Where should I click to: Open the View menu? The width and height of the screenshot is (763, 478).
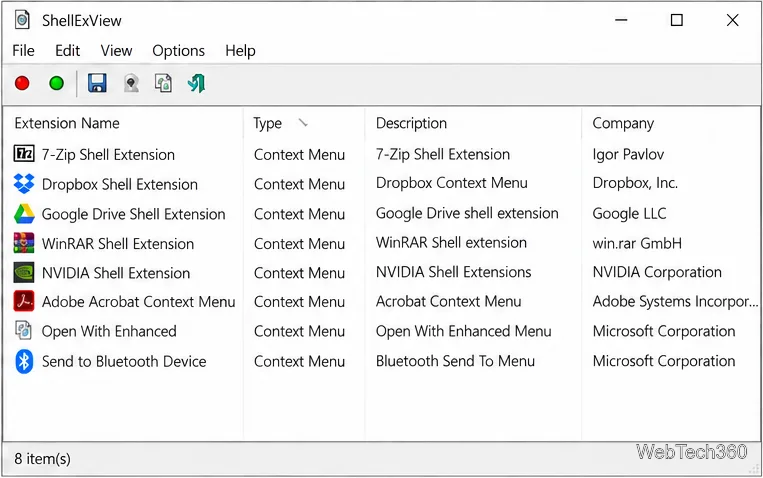pyautogui.click(x=116, y=51)
